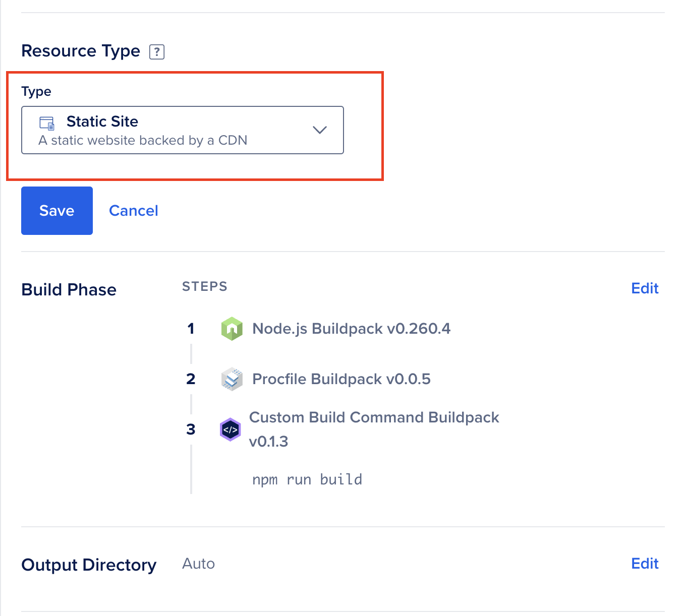
Task: Select the Node.js Buildpack v0.260.4 step
Action: [351, 329]
